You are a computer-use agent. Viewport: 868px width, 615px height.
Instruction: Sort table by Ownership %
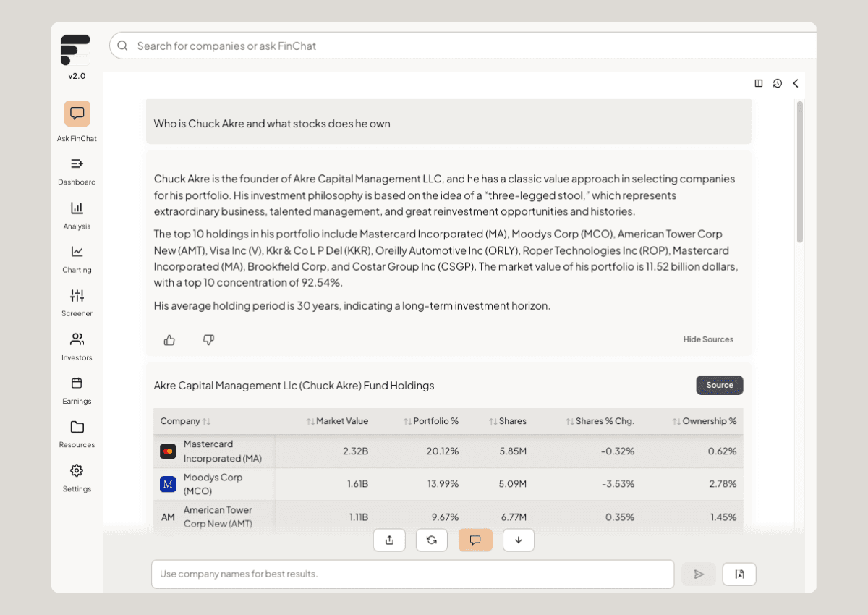pyautogui.click(x=705, y=421)
